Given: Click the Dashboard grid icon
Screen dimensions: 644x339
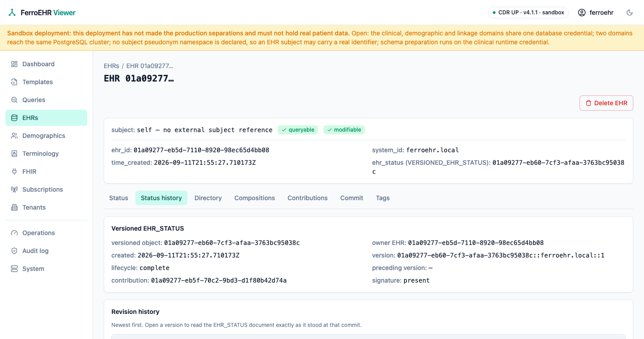Looking at the screenshot, I should click(14, 64).
